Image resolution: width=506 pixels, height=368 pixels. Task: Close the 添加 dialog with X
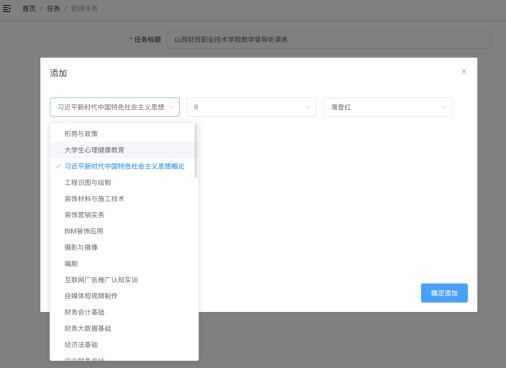click(x=464, y=71)
